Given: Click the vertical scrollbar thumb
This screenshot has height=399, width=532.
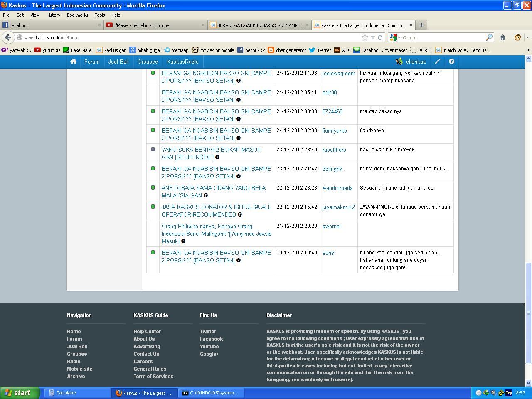Looking at the screenshot, I should tap(529, 313).
